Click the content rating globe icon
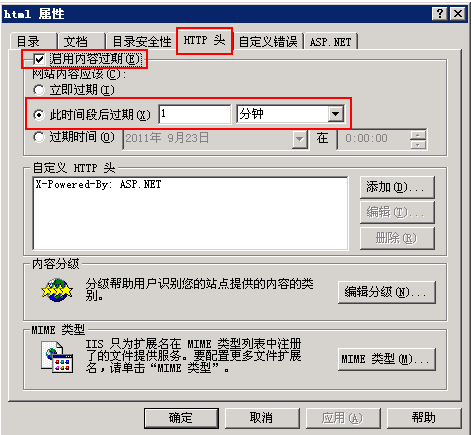Screen dimensions: 471x435 click(x=57, y=290)
